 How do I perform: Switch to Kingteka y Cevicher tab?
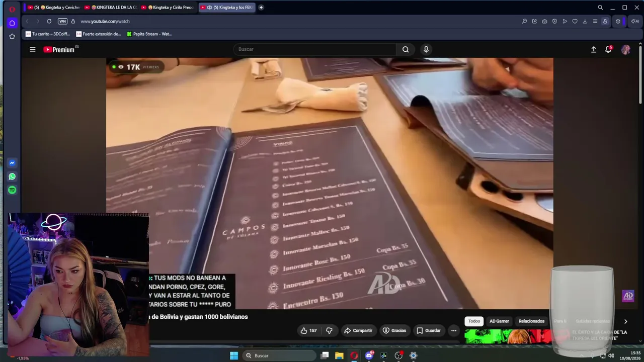[x=54, y=8]
